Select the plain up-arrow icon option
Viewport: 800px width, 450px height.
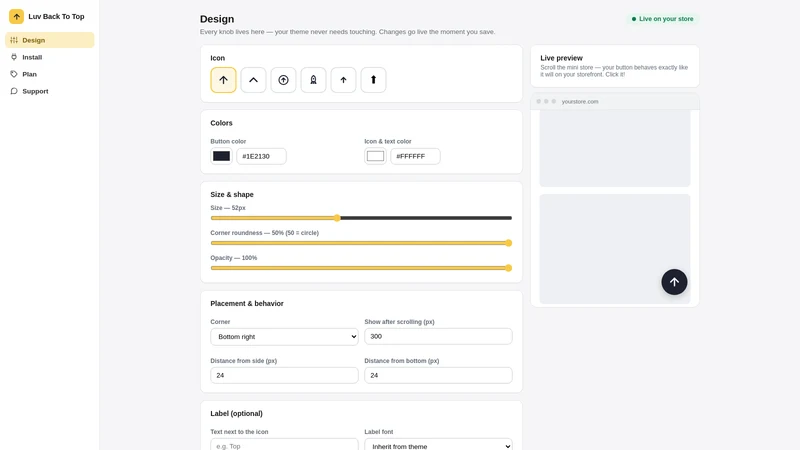[223, 80]
